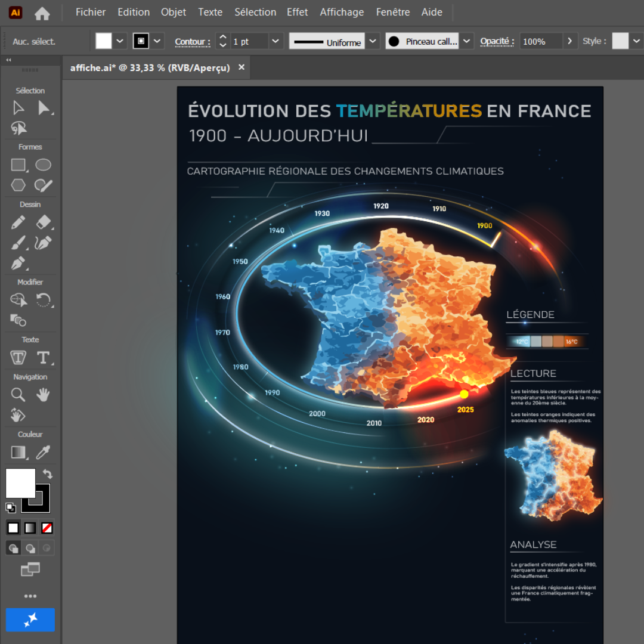Viewport: 644px width, 644px height.
Task: Click the Contour stroke panel link
Action: pyautogui.click(x=192, y=42)
